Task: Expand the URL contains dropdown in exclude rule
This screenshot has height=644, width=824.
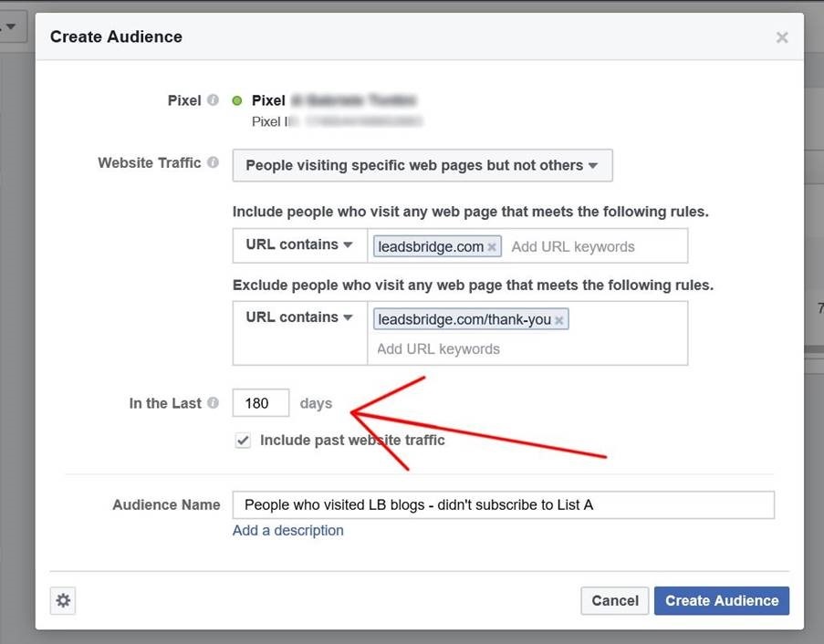Action: pyautogui.click(x=298, y=317)
